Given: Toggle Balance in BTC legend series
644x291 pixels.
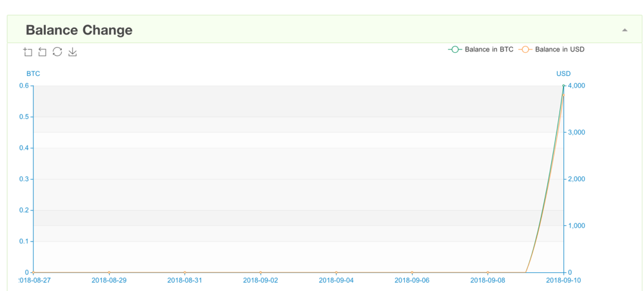Looking at the screenshot, I should tap(480, 50).
